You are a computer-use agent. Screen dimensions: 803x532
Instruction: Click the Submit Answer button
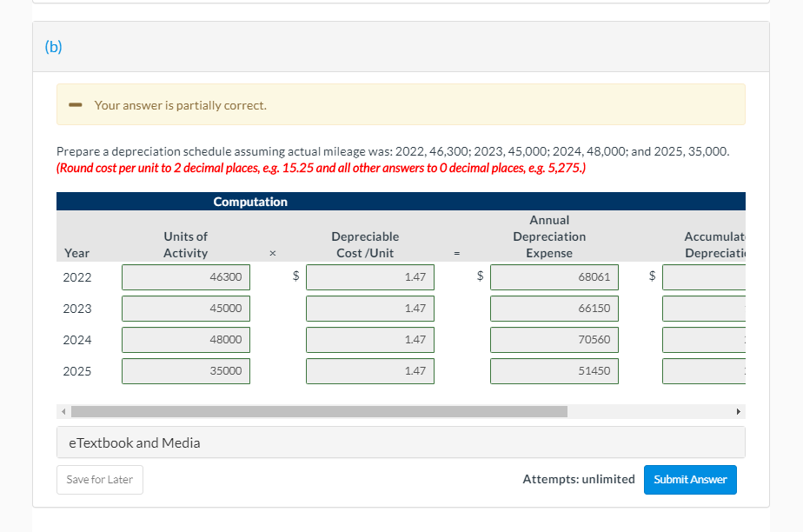click(x=690, y=480)
